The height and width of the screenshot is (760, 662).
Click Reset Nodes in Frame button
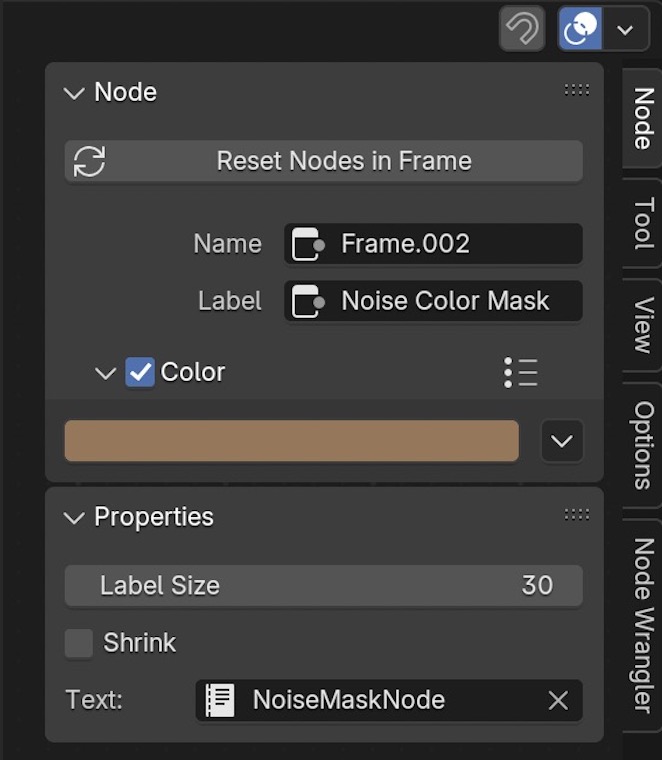click(324, 161)
